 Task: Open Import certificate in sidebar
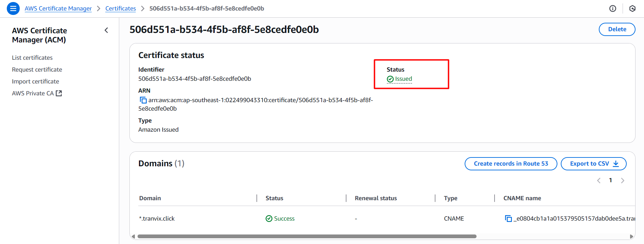point(35,81)
